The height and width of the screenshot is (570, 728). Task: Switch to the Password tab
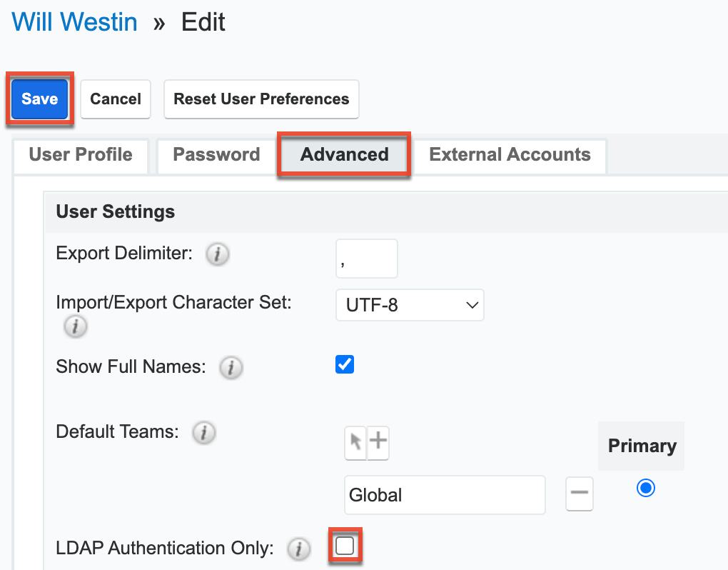point(216,154)
